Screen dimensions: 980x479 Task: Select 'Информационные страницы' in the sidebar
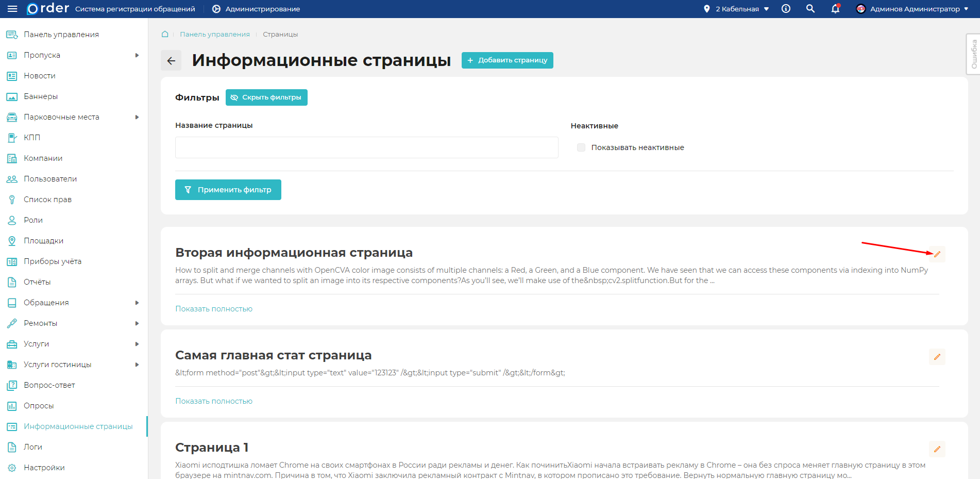[77, 426]
